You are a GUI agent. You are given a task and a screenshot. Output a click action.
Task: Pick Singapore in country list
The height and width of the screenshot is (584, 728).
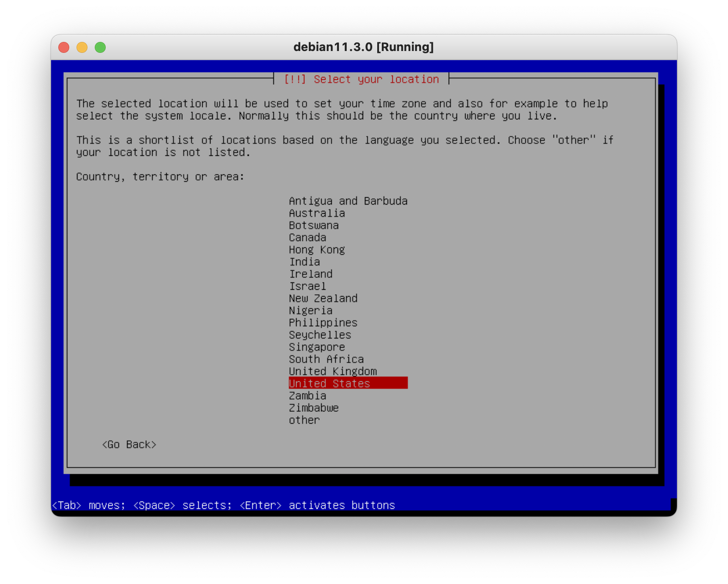[317, 347]
